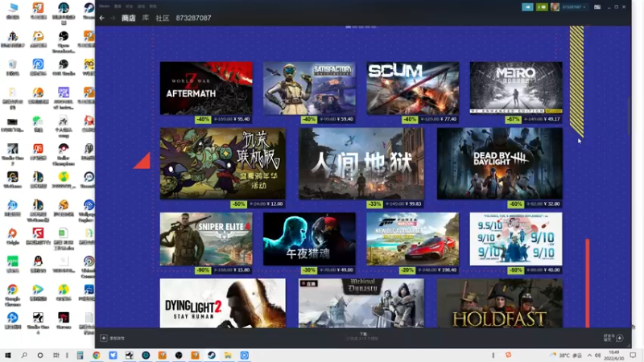Click the ¥99.83 price under 人间地狱
Viewport: 644px width, 362px height.
tap(413, 204)
